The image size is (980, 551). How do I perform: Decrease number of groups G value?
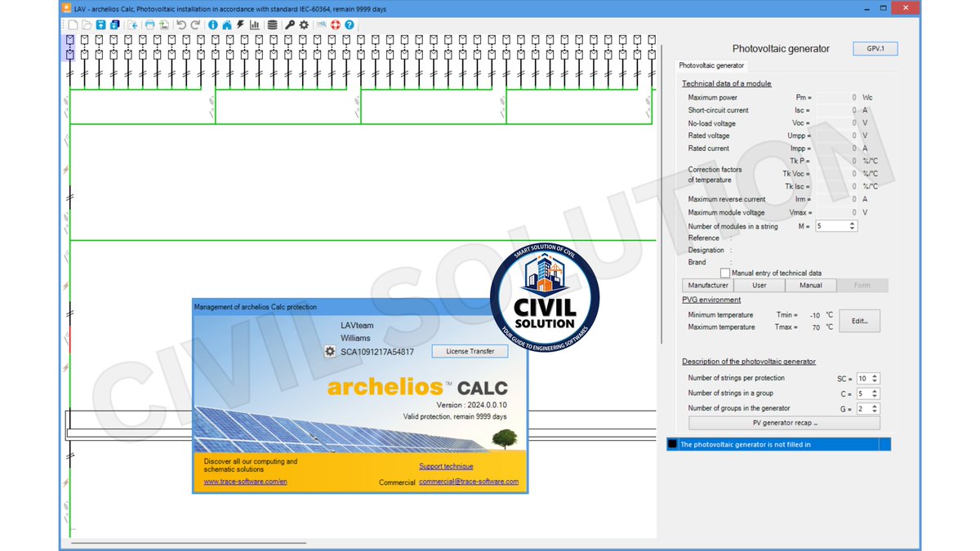[x=875, y=411]
